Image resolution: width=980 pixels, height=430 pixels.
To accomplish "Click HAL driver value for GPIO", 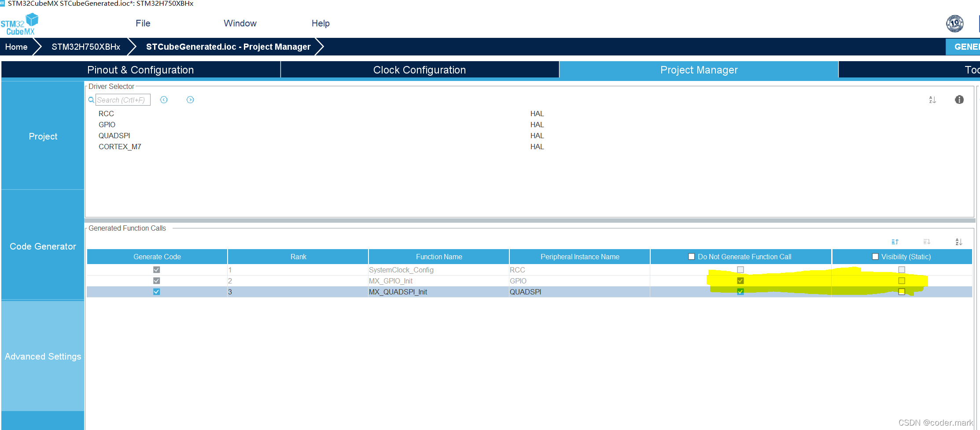I will [537, 125].
